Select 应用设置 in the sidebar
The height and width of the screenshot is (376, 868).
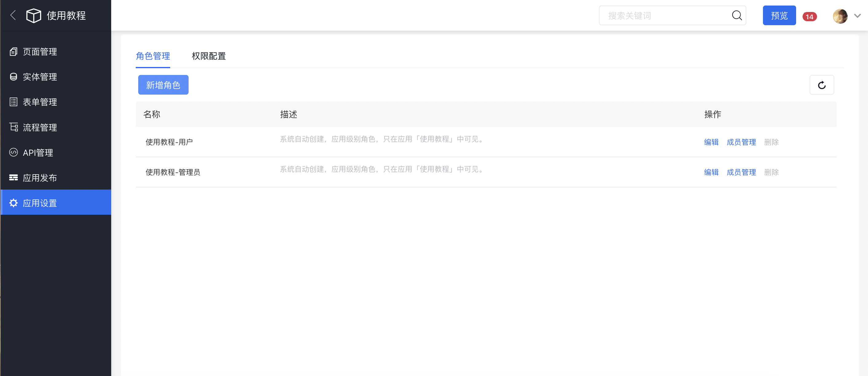point(56,202)
